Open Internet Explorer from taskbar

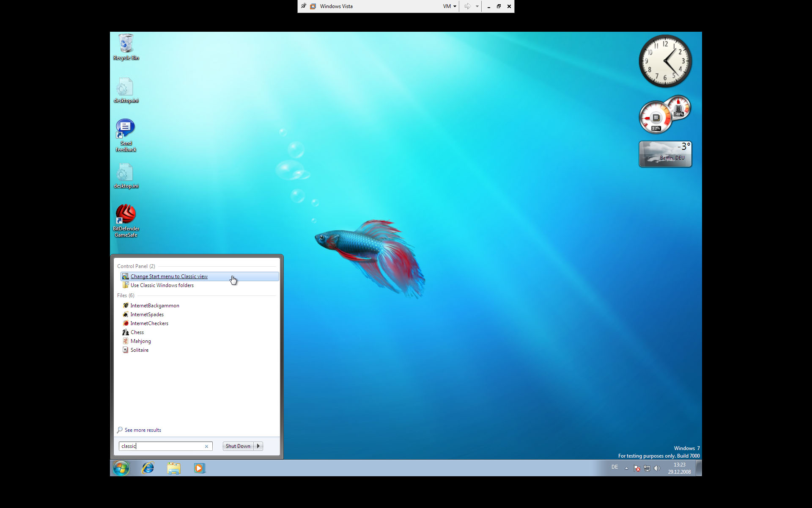(148, 468)
